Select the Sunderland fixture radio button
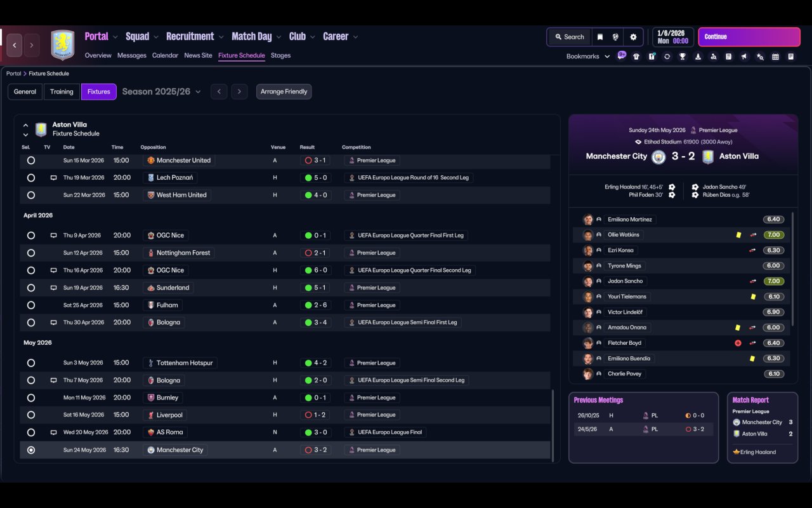 tap(31, 288)
